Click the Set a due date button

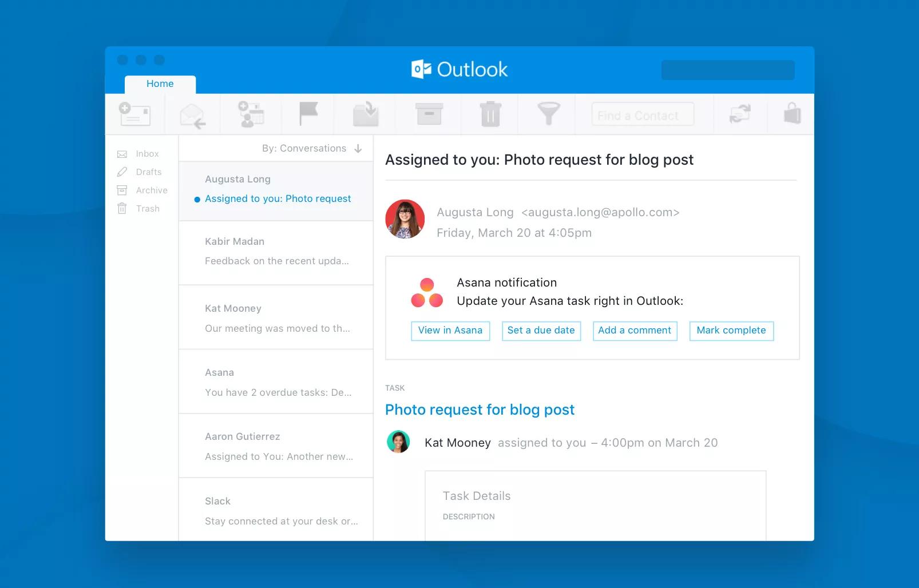coord(541,331)
